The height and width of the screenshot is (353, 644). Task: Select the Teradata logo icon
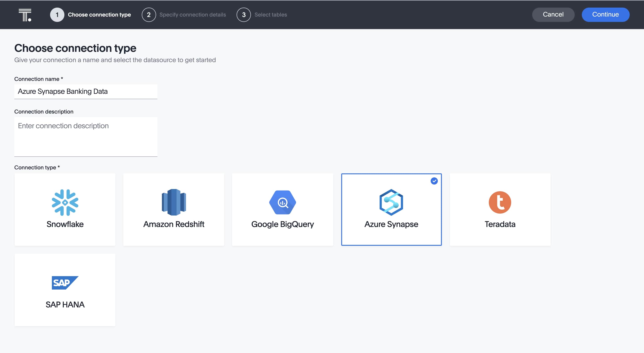coord(500,202)
